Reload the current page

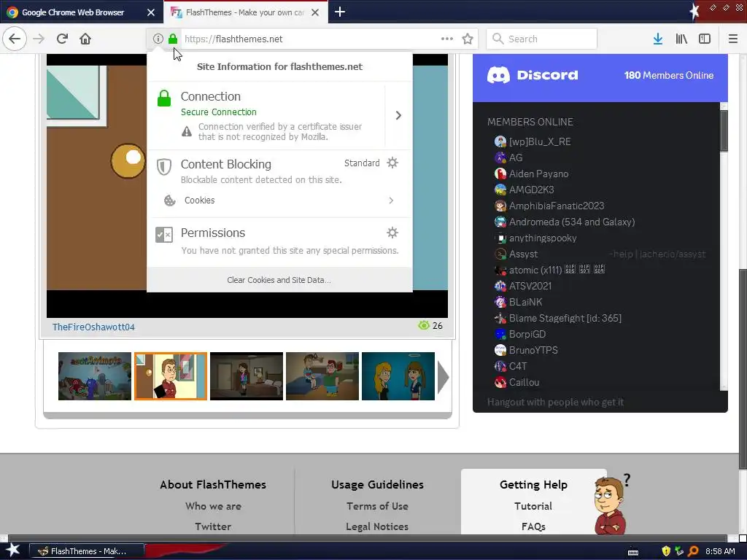click(62, 39)
